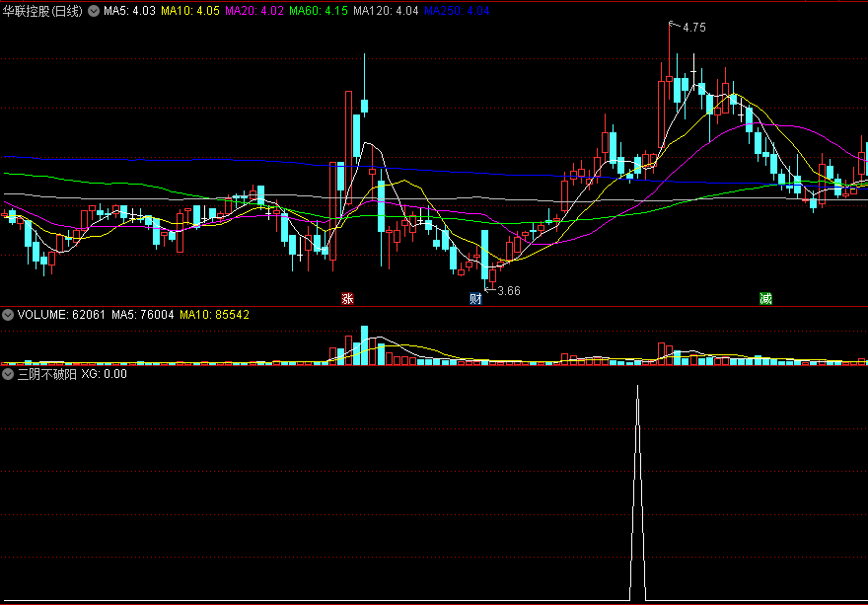The image size is (868, 605).
Task: Click the yellow MA10: 4.05 label
Action: 192,11
